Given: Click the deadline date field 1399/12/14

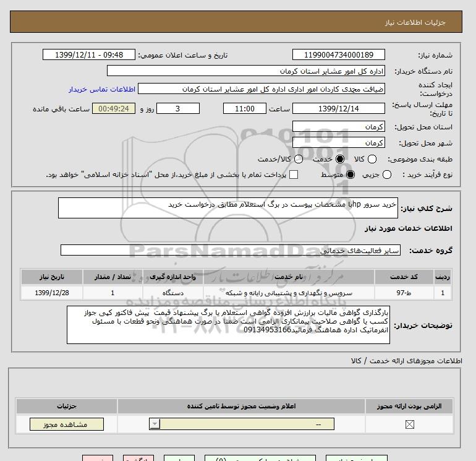Looking at the screenshot, I should 339,108.
